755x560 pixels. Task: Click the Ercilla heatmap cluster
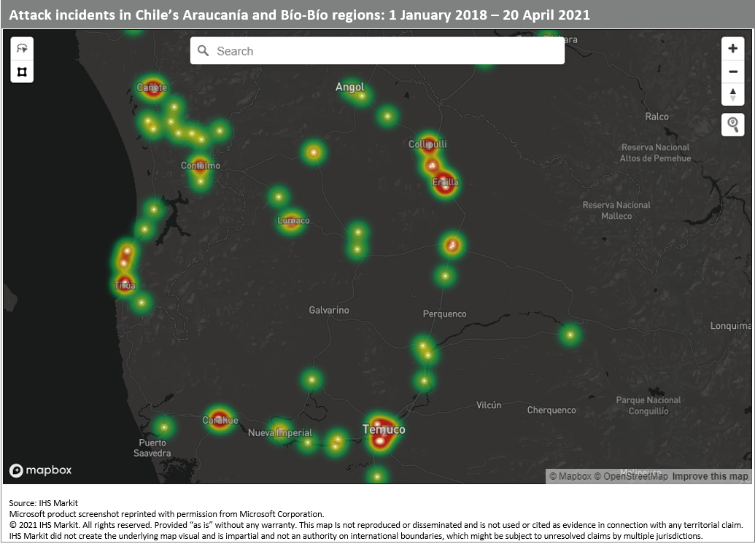(x=444, y=183)
